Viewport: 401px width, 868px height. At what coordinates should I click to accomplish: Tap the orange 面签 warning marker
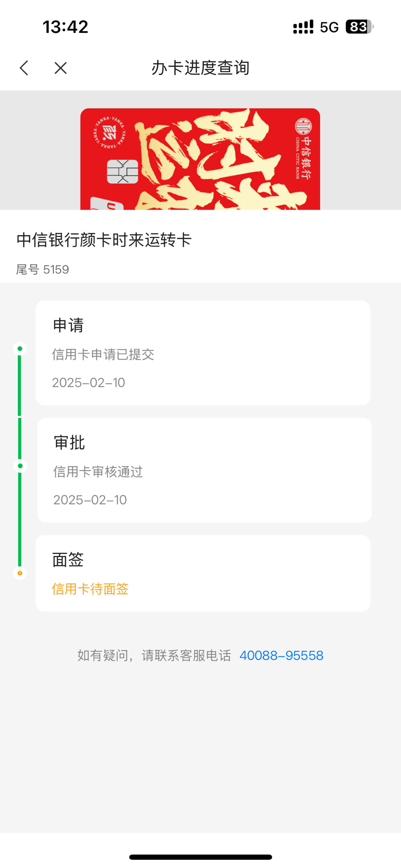click(20, 573)
